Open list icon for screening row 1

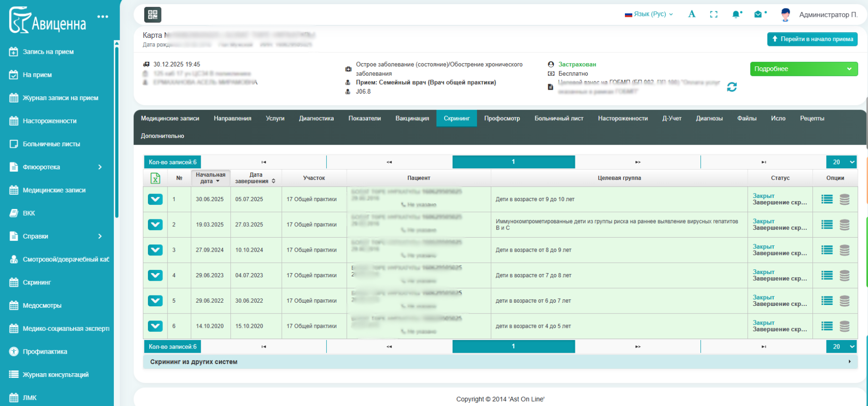827,199
